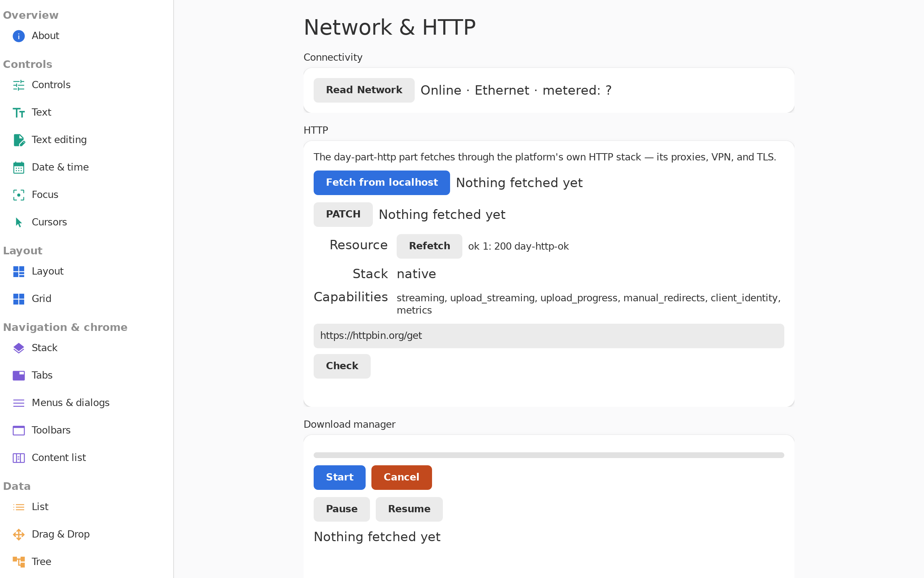
Task: Resume the download
Action: point(409,509)
